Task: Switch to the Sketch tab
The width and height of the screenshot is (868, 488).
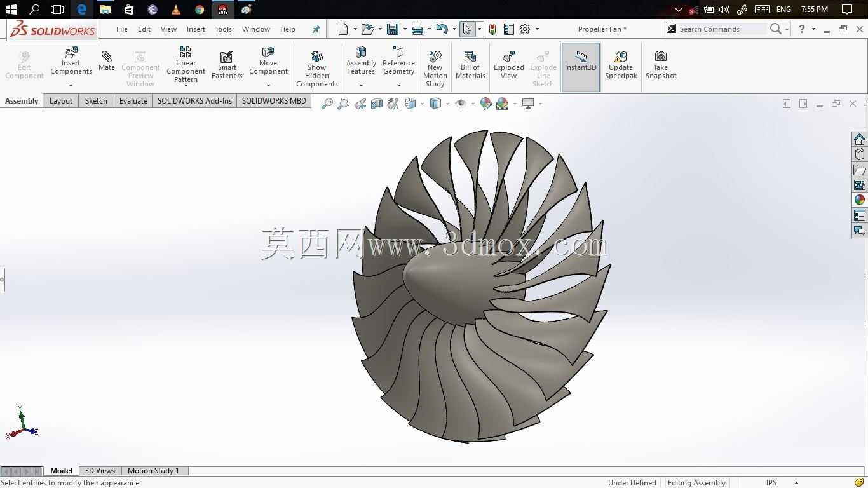Action: point(96,101)
